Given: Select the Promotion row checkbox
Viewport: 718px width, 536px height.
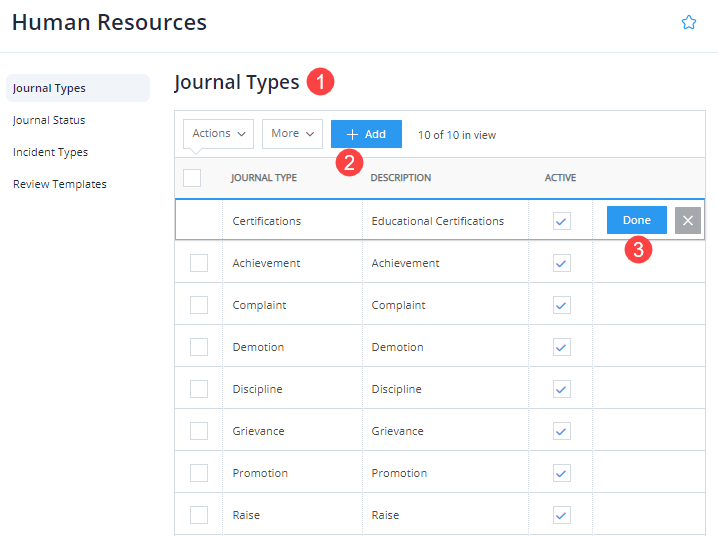Looking at the screenshot, I should [x=199, y=473].
